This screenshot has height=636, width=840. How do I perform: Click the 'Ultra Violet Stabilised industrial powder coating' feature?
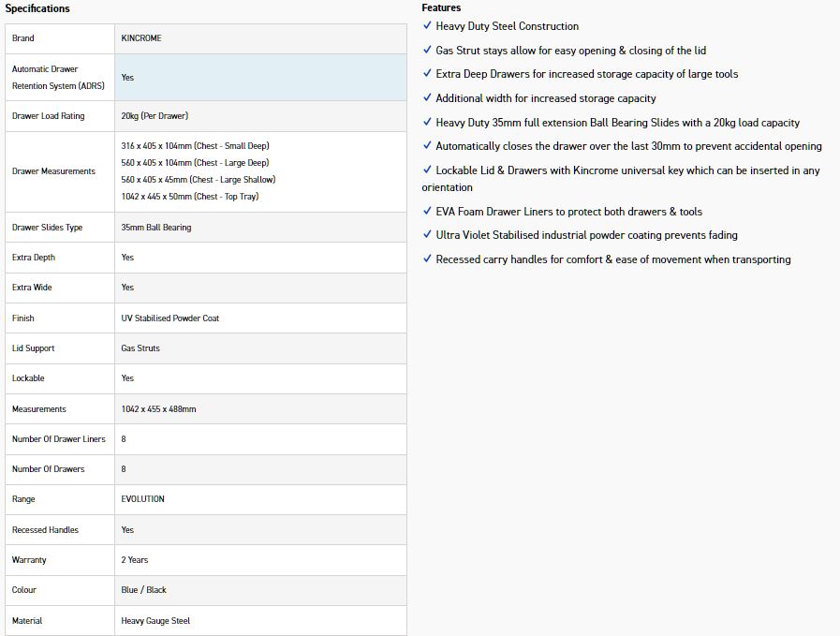586,235
